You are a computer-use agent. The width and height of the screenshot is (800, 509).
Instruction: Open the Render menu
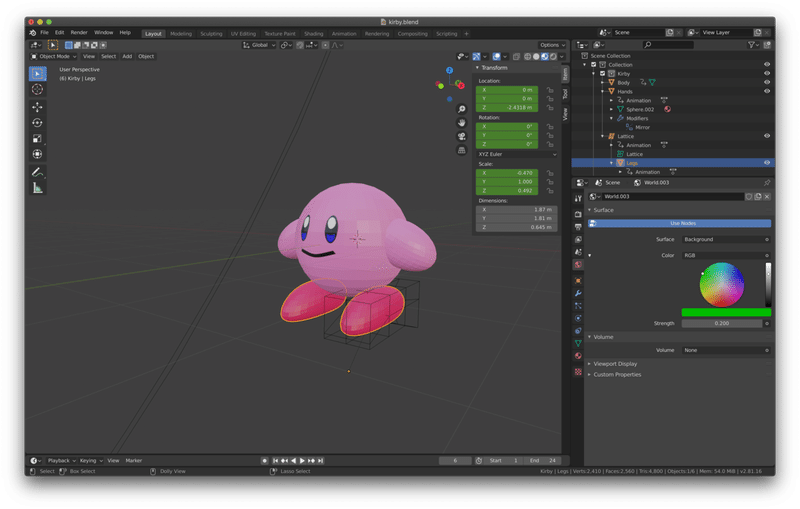(x=79, y=33)
